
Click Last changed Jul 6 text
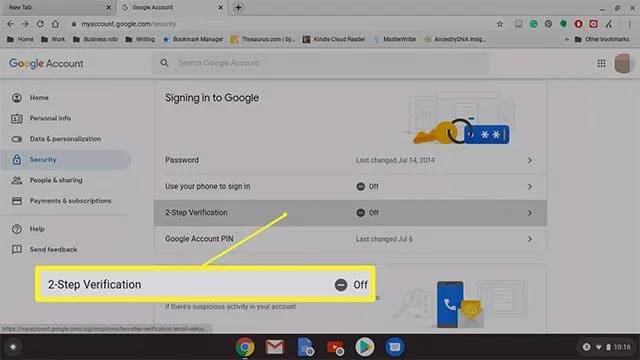[384, 239]
